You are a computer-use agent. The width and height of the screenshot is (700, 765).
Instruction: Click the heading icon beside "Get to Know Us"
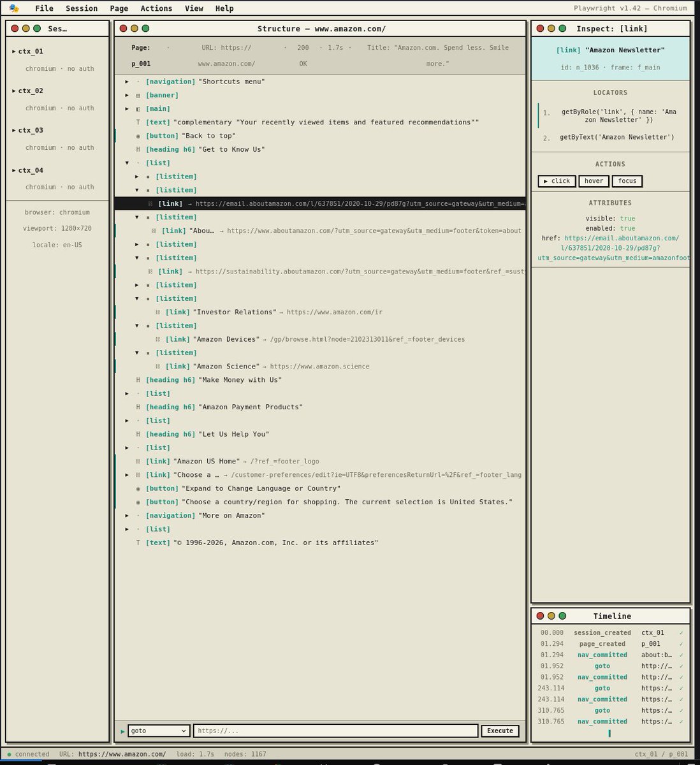138,149
